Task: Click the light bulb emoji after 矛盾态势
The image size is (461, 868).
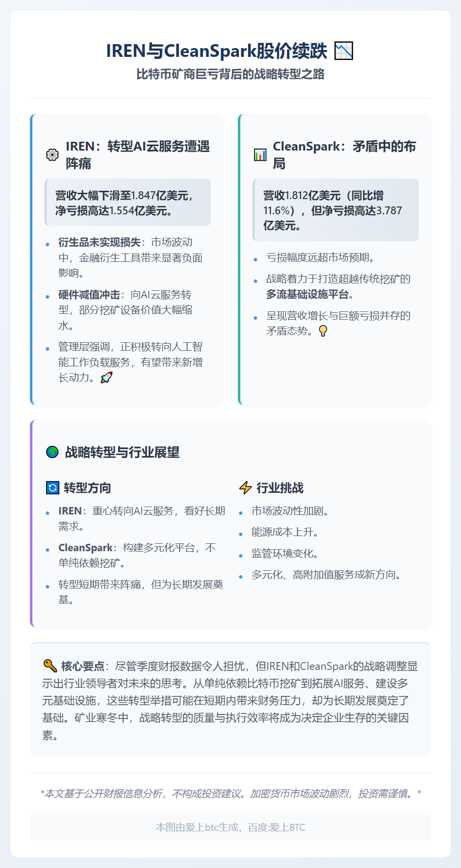Action: [323, 331]
